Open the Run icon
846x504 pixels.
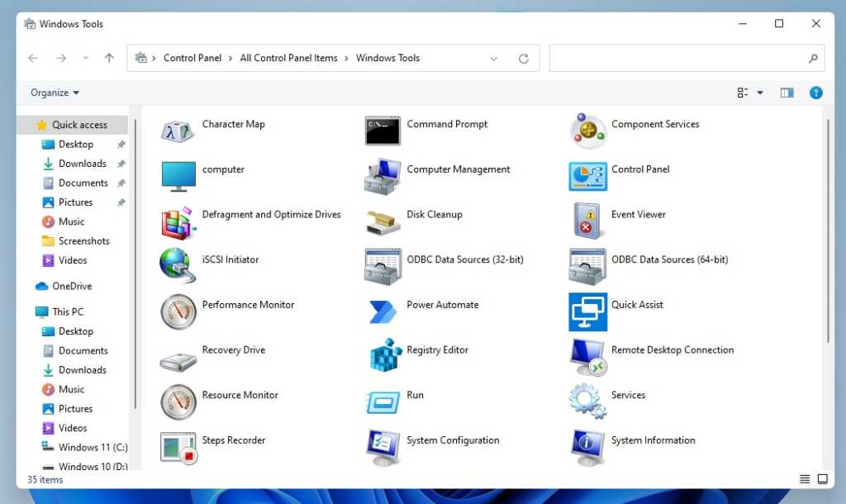[x=383, y=402]
